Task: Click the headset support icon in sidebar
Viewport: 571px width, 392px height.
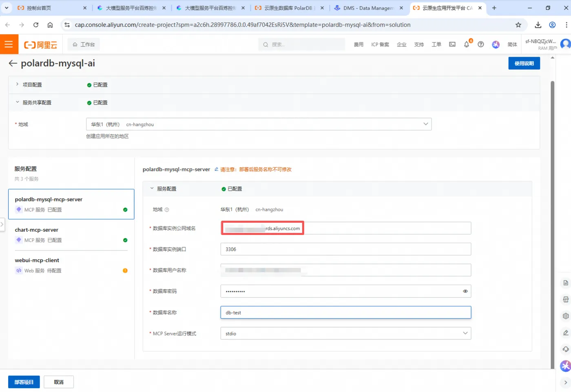Action: tap(566, 349)
